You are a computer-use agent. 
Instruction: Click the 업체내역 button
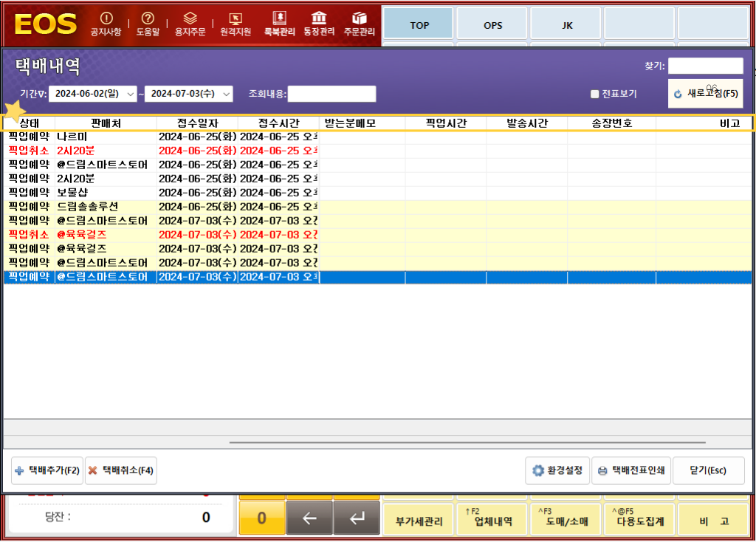(x=492, y=519)
